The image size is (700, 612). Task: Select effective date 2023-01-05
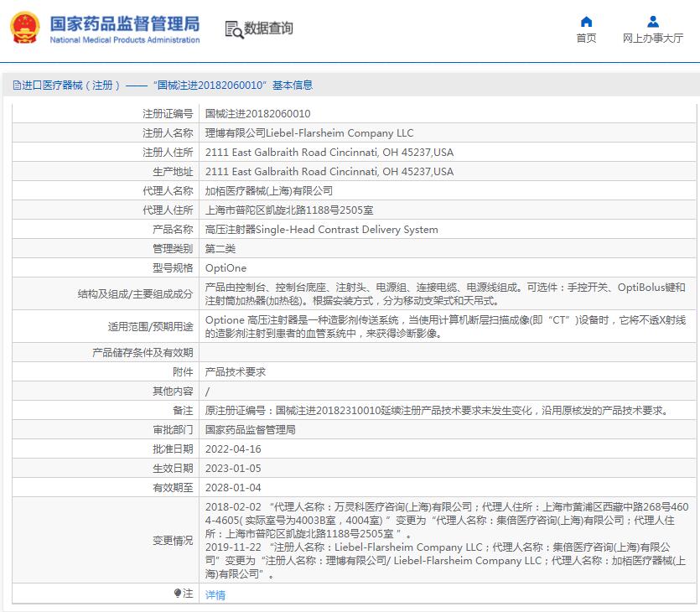(233, 469)
